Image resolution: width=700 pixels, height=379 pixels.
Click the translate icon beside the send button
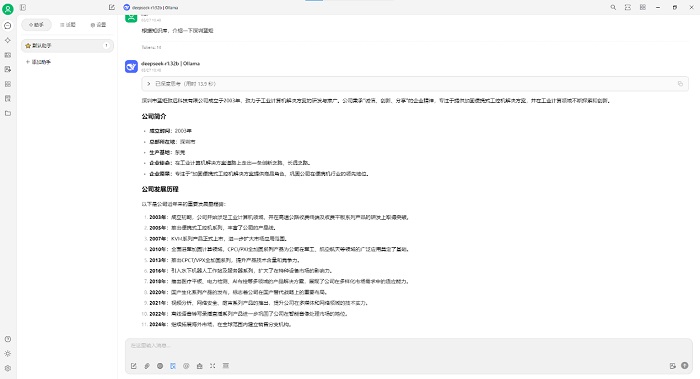(x=672, y=366)
